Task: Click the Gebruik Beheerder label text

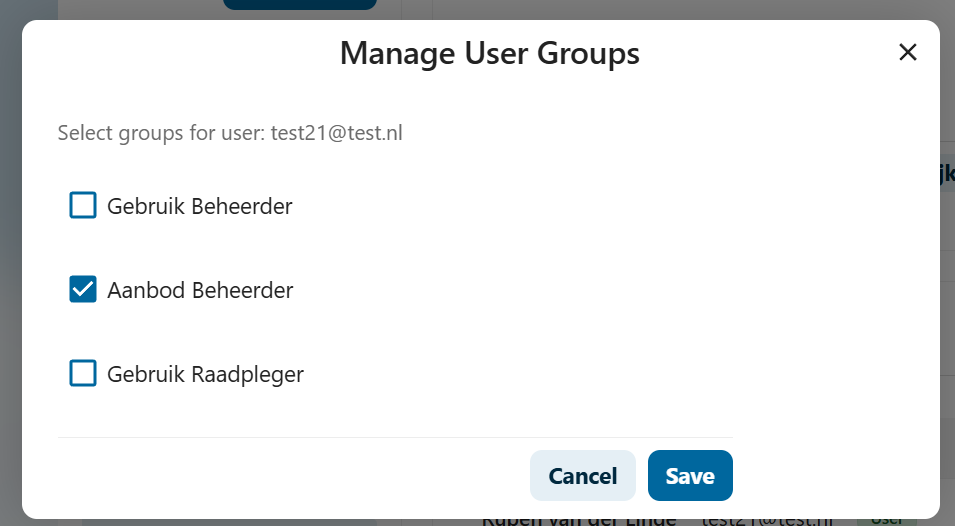Action: tap(200, 207)
